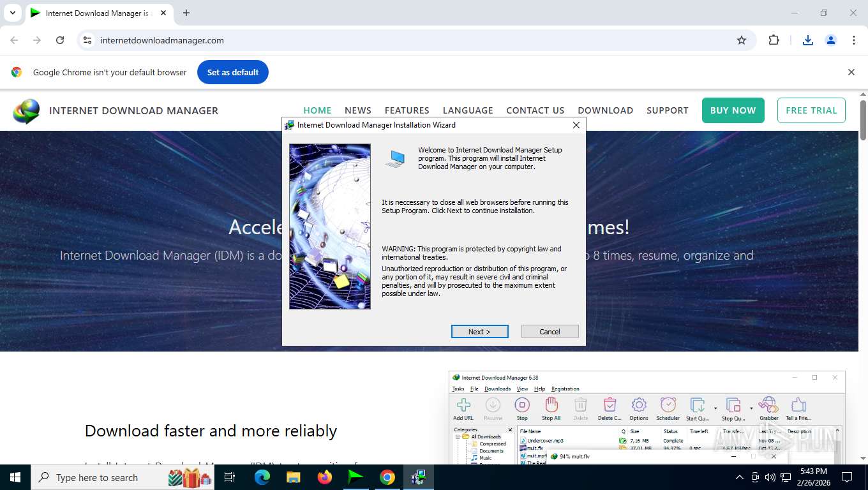Image resolution: width=868 pixels, height=490 pixels.
Task: Click INTERNET DOWNLOAD MANAGER site title
Action: (x=133, y=110)
